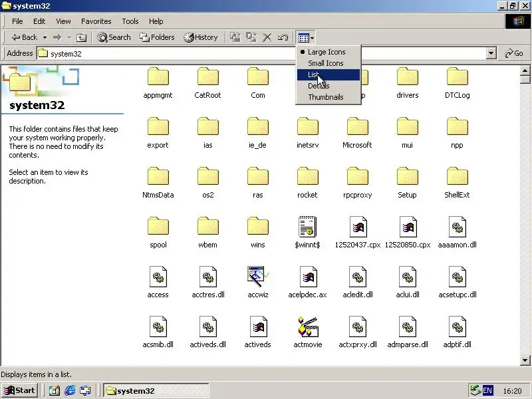Choose Details from the view menu

click(328, 86)
